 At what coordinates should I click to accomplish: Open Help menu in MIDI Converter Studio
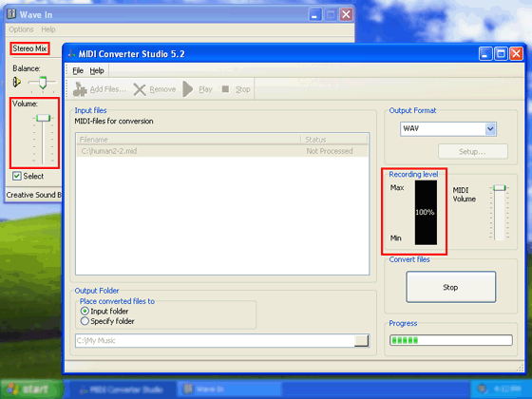click(x=97, y=70)
